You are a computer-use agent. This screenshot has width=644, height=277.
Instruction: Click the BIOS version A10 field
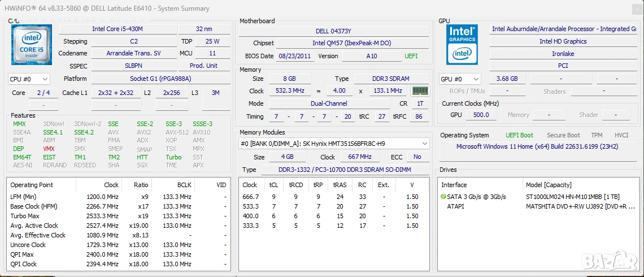click(372, 57)
